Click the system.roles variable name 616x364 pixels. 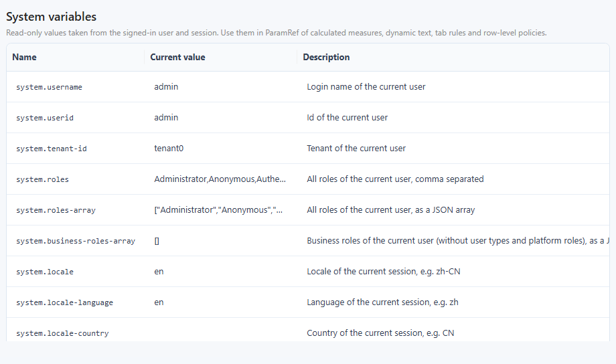coord(42,179)
